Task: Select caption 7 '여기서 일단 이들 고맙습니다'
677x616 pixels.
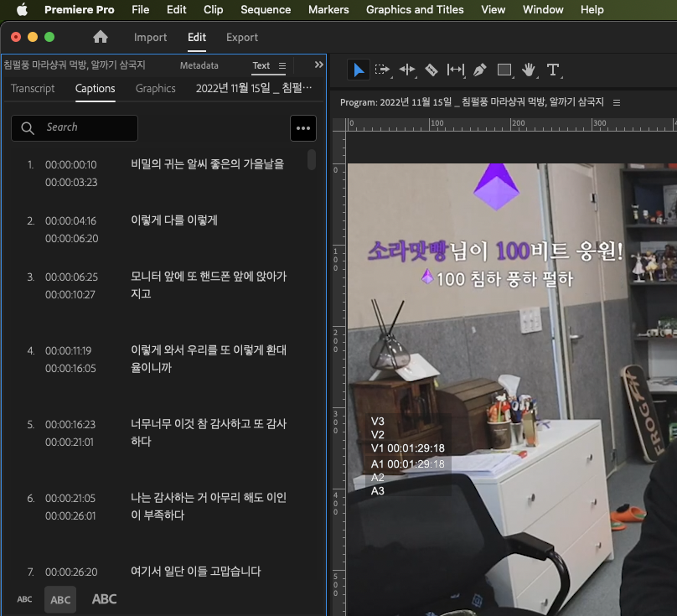Action: pyautogui.click(x=195, y=572)
